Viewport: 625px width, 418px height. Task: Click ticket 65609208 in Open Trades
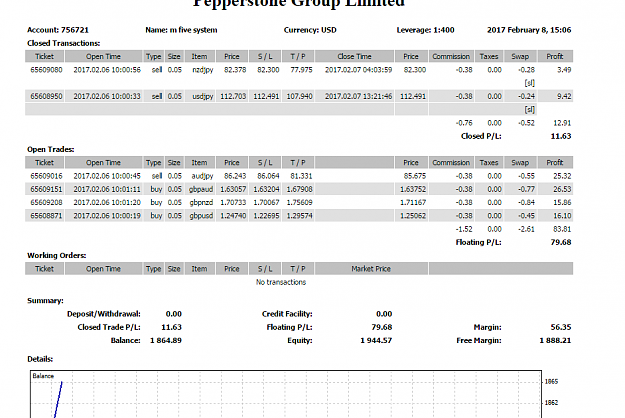click(46, 202)
